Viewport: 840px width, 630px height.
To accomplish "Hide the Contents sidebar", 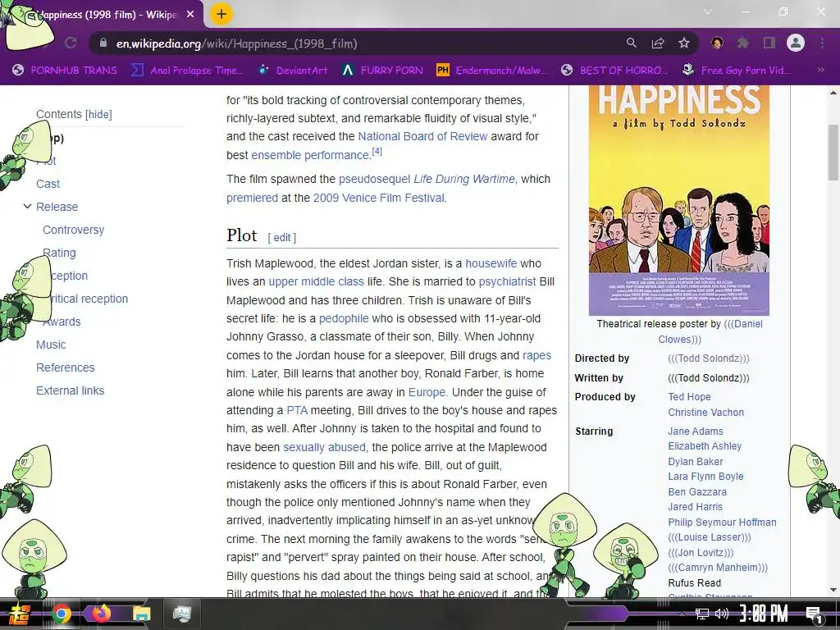I will pyautogui.click(x=98, y=114).
